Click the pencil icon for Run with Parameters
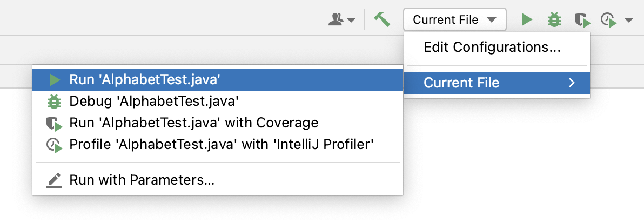The image size is (644, 223). pos(54,180)
